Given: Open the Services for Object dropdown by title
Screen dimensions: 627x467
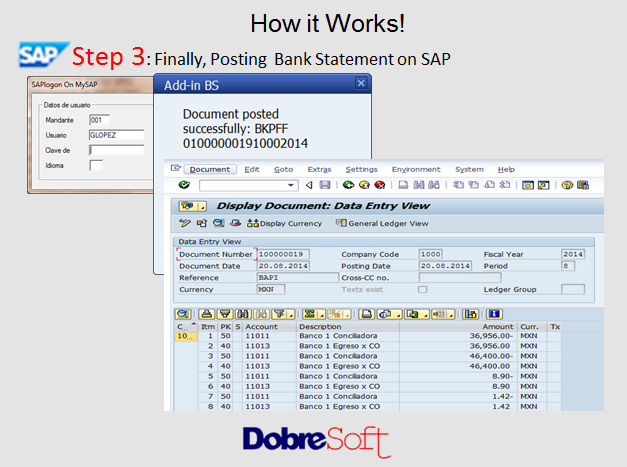Looking at the screenshot, I should pyautogui.click(x=192, y=206).
